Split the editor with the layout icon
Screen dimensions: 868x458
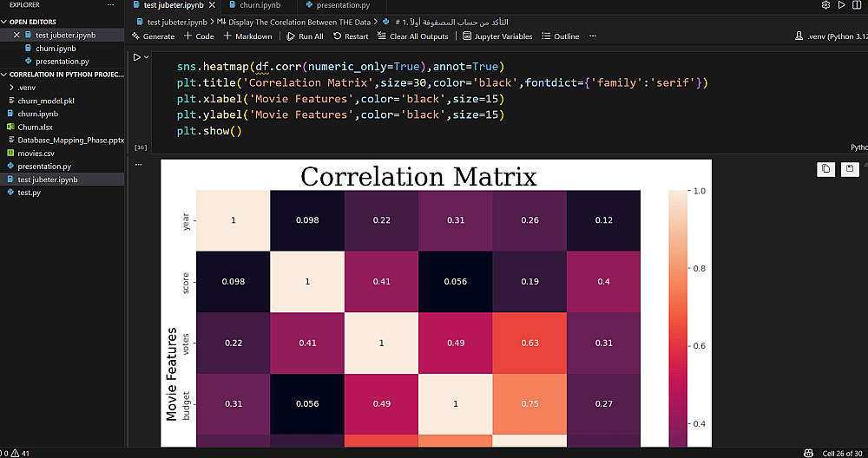858,5
